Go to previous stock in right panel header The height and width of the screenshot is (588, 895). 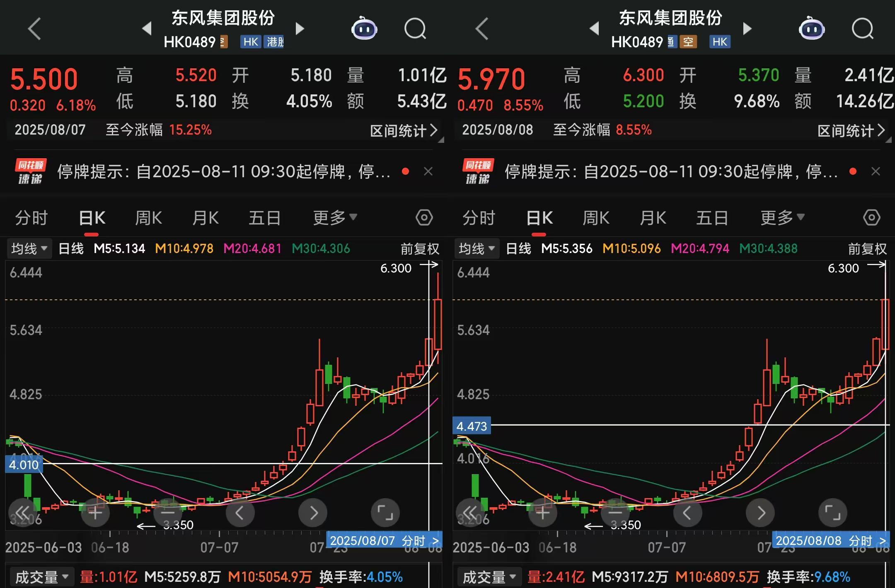[x=594, y=29]
